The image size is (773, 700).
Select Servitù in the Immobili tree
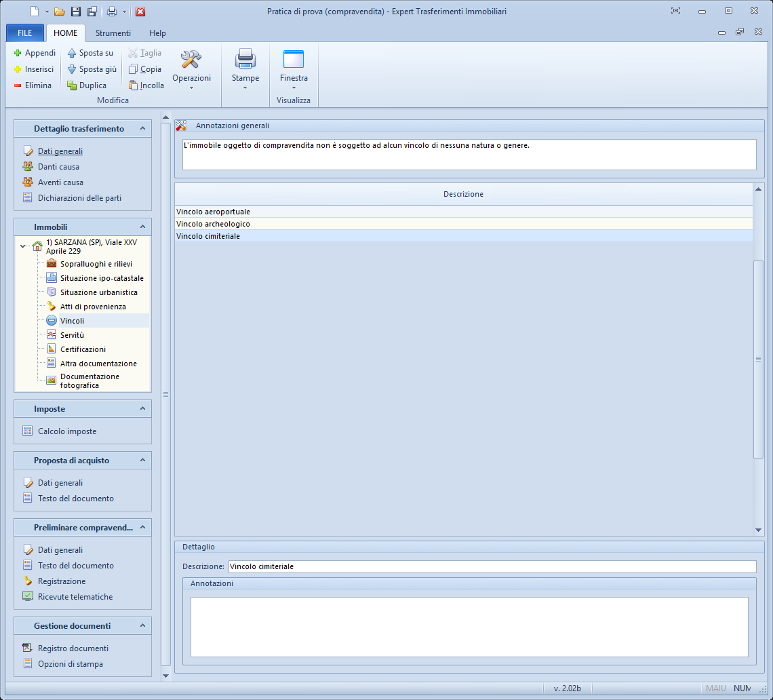(72, 335)
